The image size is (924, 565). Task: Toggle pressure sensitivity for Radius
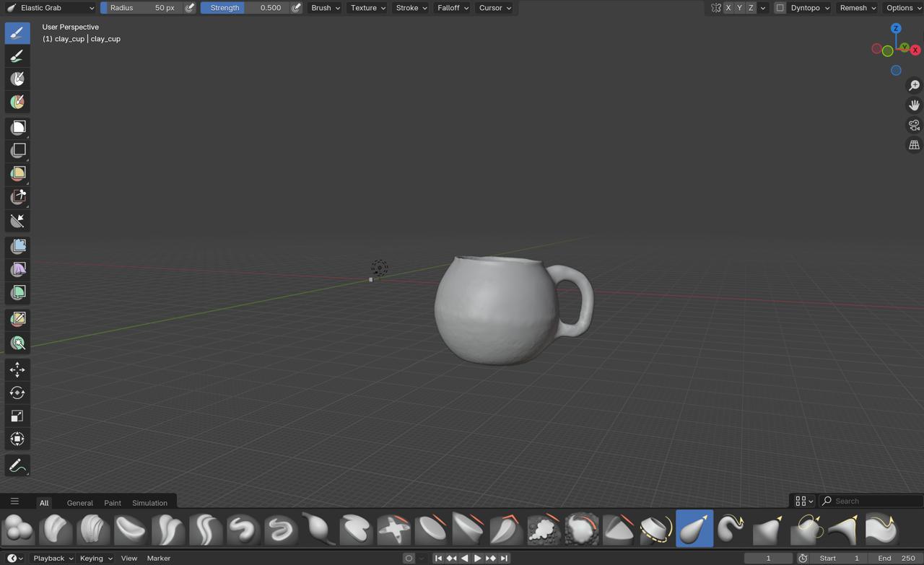(x=190, y=8)
